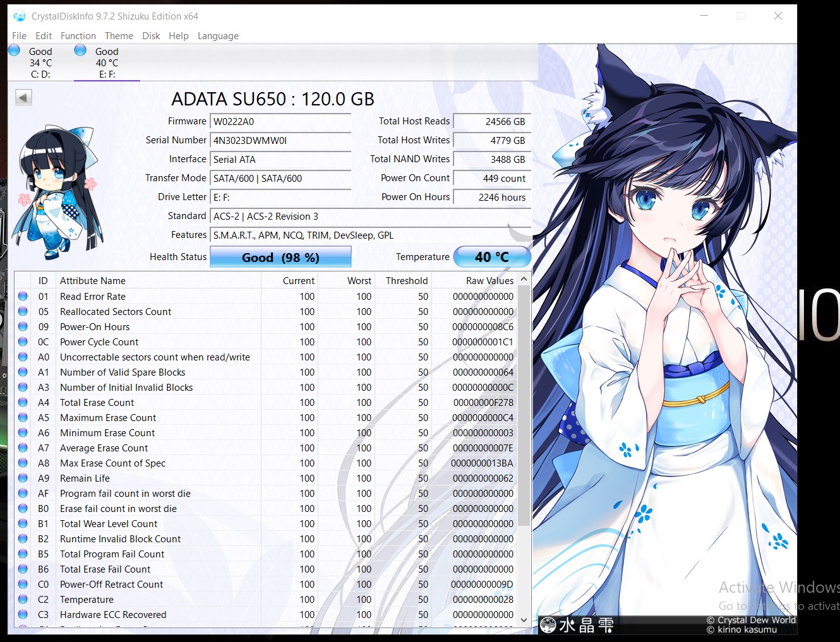
Task: Open the Theme menu
Action: [119, 36]
